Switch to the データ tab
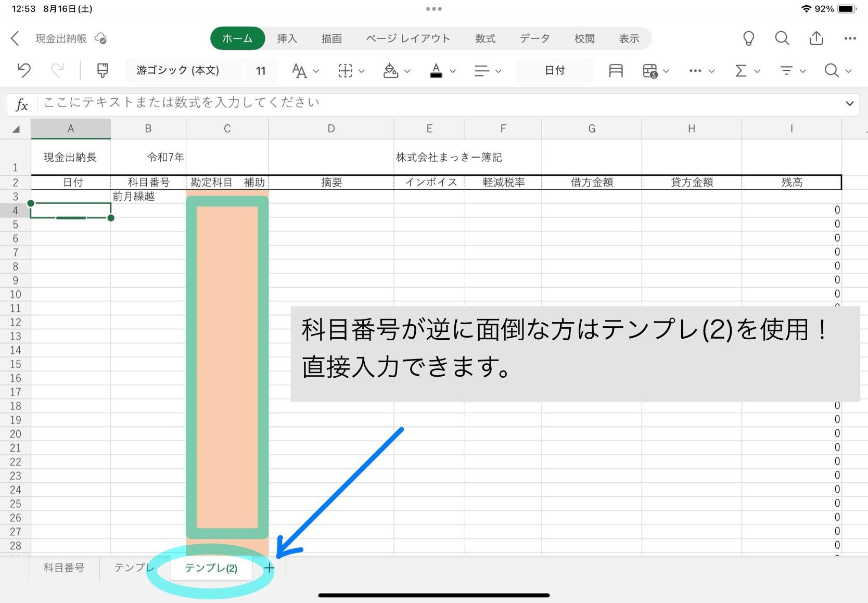Image resolution: width=868 pixels, height=603 pixels. coord(534,39)
